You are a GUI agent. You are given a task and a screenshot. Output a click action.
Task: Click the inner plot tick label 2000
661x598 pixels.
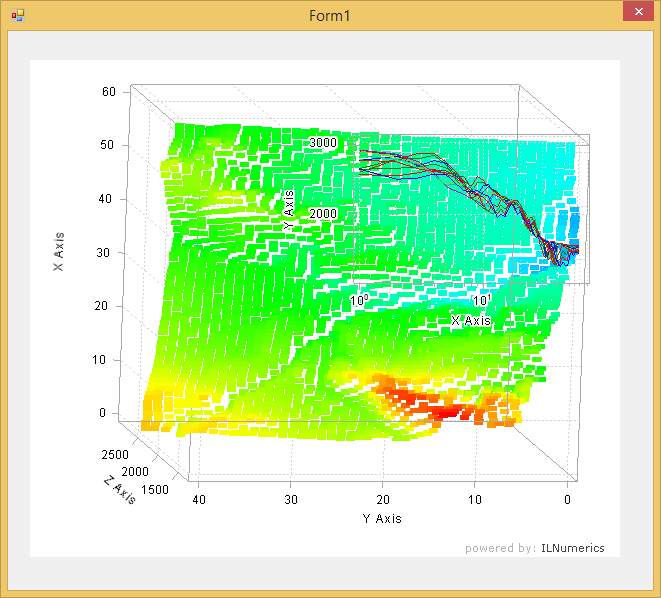[323, 214]
